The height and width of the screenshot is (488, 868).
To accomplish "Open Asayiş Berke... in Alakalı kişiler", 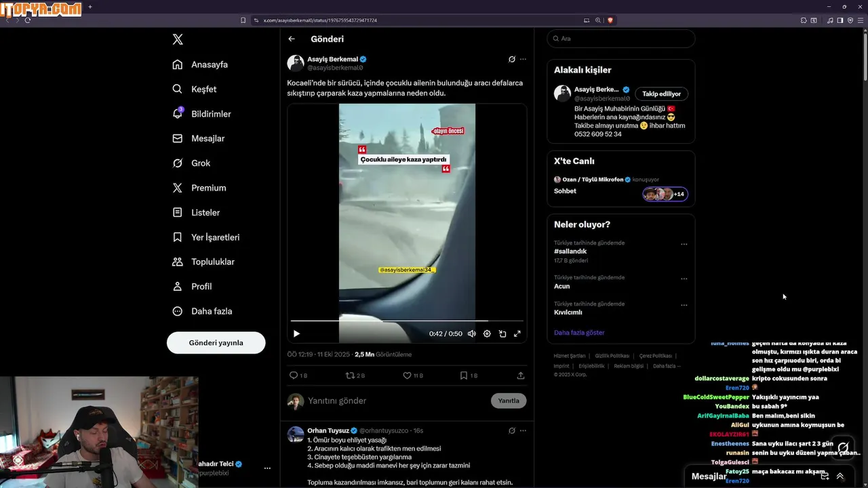I will tap(596, 89).
